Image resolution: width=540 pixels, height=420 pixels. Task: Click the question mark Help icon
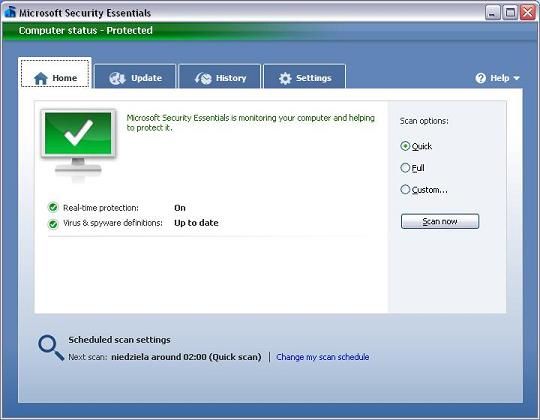pyautogui.click(x=480, y=78)
